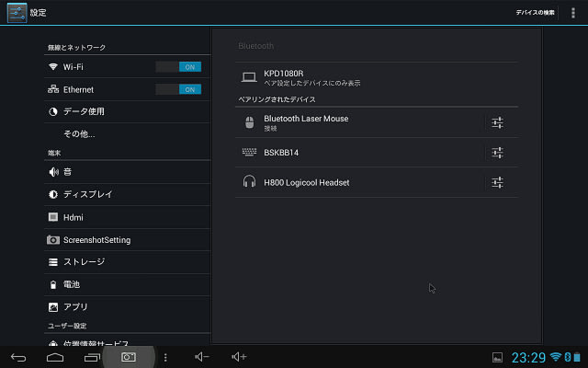
Task: Toggle KPD1080R device visibility
Action: tap(377, 77)
